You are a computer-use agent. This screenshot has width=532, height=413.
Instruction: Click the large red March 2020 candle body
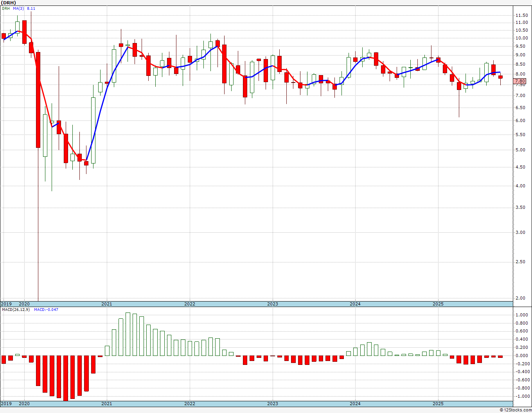[38, 100]
